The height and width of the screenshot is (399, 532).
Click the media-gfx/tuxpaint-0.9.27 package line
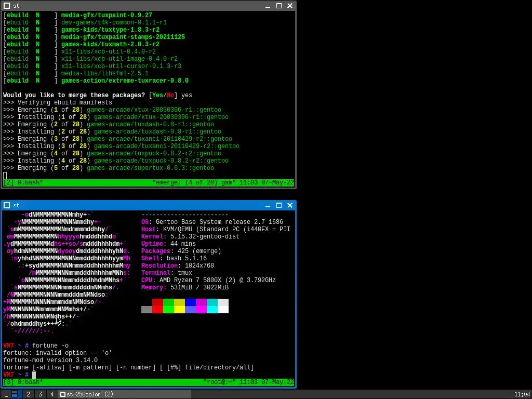coord(107,15)
